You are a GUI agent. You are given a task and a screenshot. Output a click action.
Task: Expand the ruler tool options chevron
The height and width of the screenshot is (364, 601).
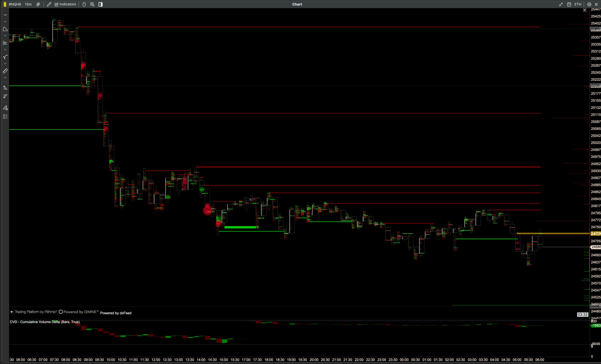[5, 78]
